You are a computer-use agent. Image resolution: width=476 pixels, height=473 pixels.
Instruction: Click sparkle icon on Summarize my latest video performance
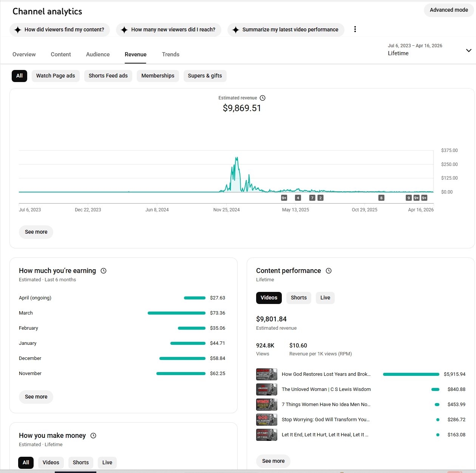(236, 30)
